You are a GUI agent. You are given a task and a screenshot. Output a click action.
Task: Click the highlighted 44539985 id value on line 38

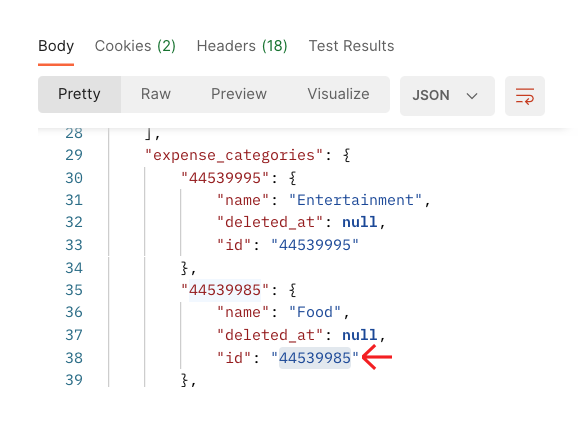315,358
